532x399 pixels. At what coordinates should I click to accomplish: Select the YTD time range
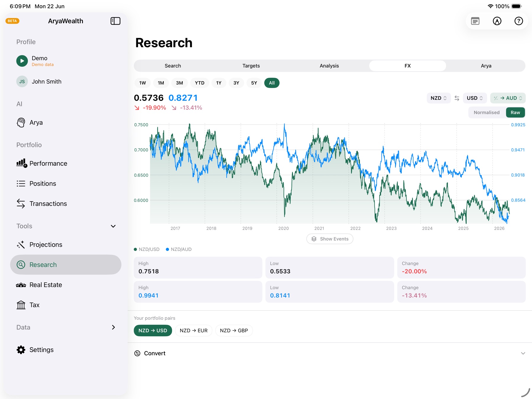coord(199,83)
